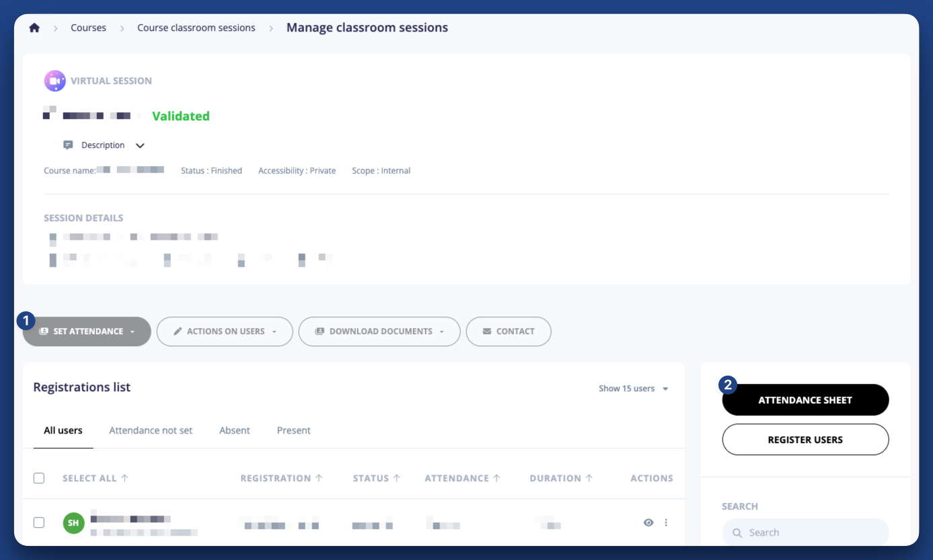Image resolution: width=933 pixels, height=560 pixels.
Task: Click the Register Users button
Action: (805, 439)
